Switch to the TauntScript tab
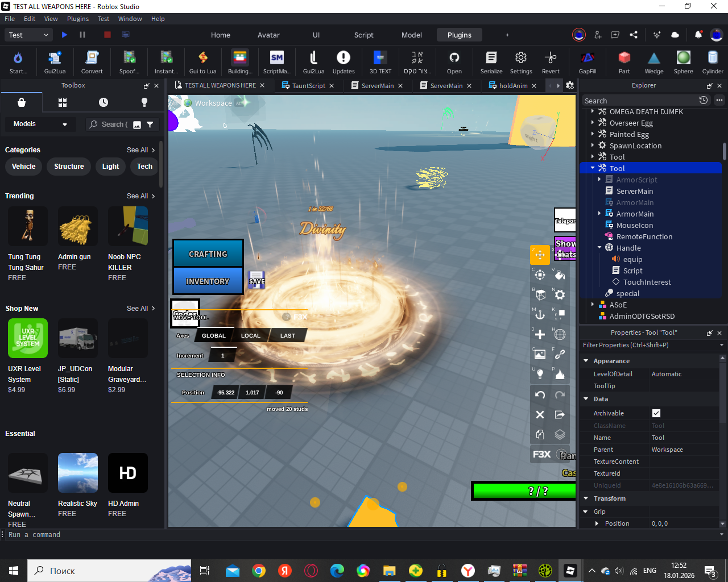 308,86
